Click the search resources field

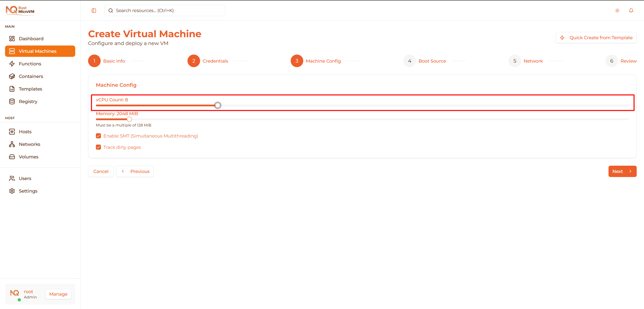[x=165, y=10]
